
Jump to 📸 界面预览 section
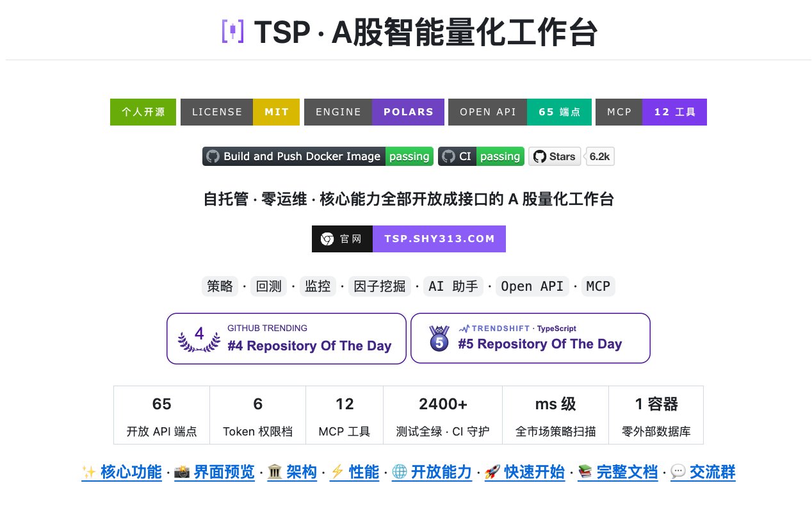pyautogui.click(x=214, y=473)
